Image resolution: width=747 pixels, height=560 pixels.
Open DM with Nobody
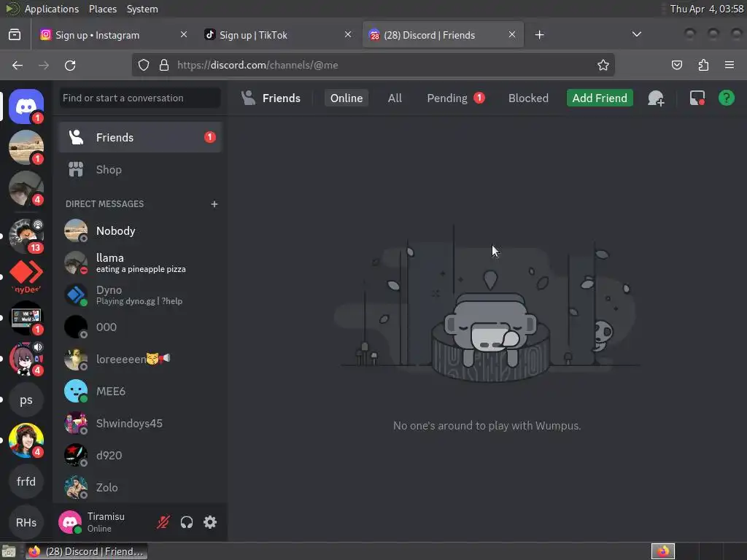[141, 231]
